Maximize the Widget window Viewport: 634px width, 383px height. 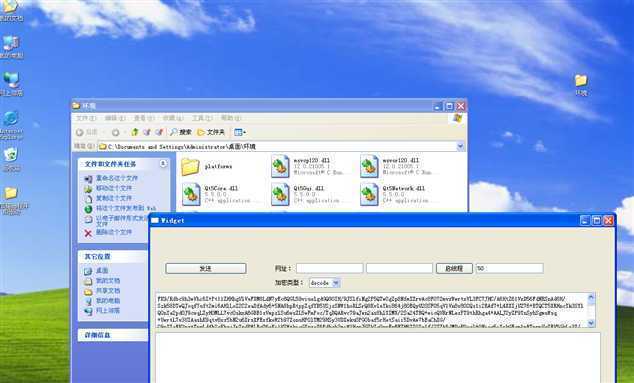pyautogui.click(x=596, y=220)
